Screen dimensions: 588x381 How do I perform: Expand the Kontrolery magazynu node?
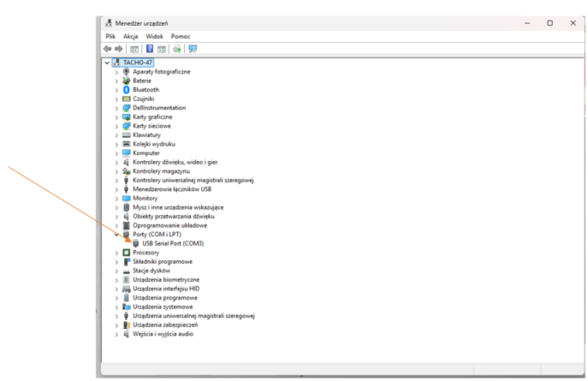(116, 171)
